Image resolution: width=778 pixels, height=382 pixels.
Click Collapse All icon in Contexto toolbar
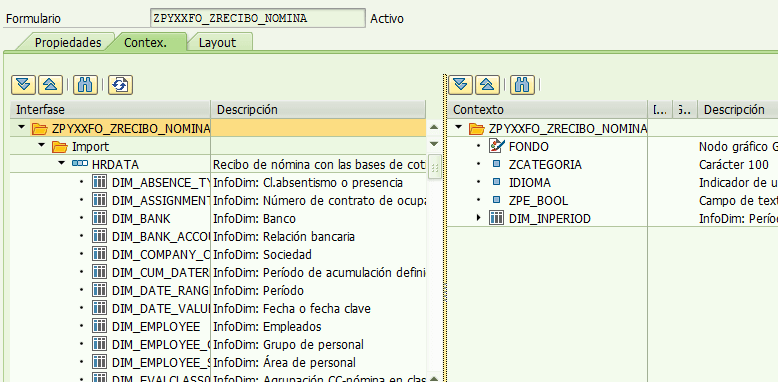[x=487, y=85]
